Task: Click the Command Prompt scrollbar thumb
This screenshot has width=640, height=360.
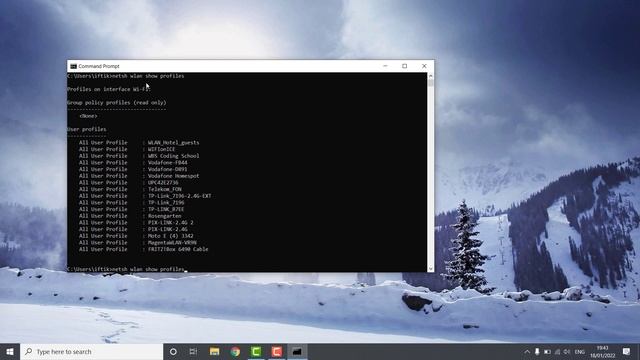Action: click(430, 83)
